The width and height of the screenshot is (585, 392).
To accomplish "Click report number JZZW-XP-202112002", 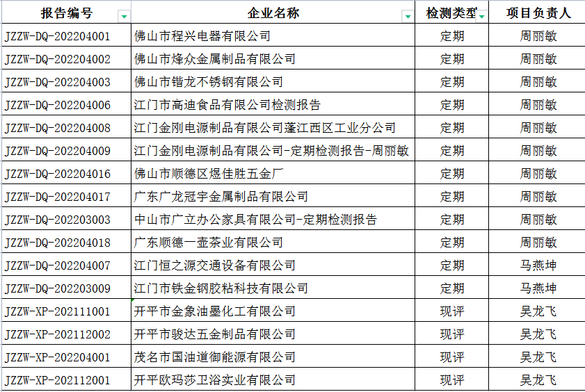I will (x=58, y=334).
